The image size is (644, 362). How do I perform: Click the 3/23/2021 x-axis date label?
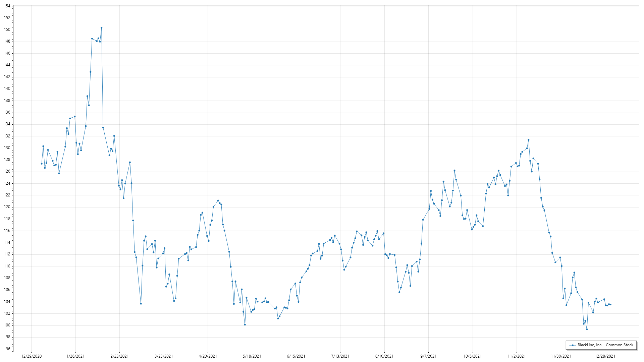pyautogui.click(x=164, y=356)
